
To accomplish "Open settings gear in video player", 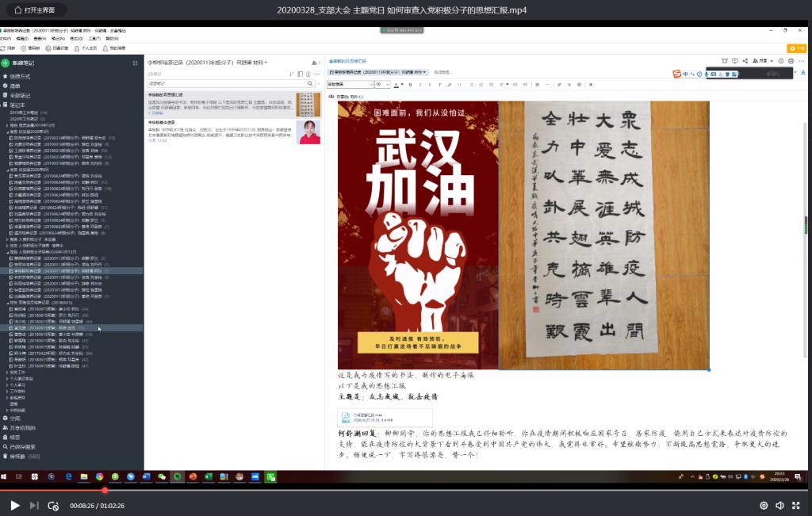I will coord(764,505).
